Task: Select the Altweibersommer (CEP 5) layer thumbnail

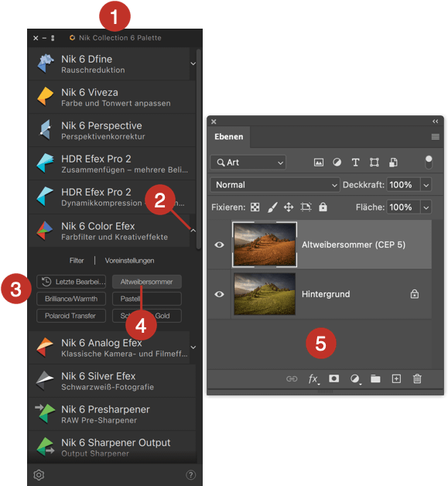Action: pyautogui.click(x=265, y=245)
